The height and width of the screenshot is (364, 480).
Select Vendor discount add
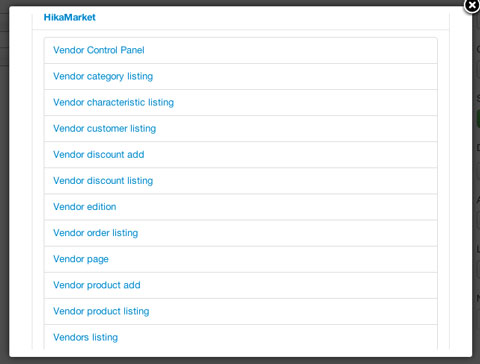pos(99,154)
